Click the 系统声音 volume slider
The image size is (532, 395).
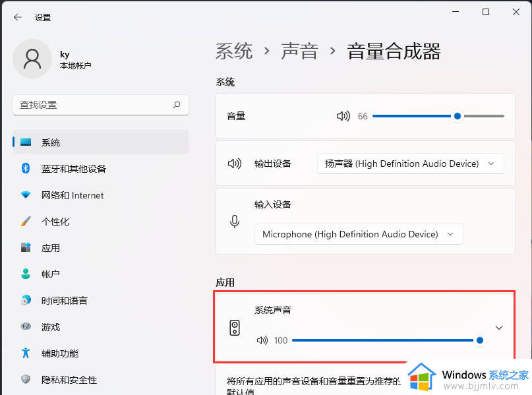389,340
